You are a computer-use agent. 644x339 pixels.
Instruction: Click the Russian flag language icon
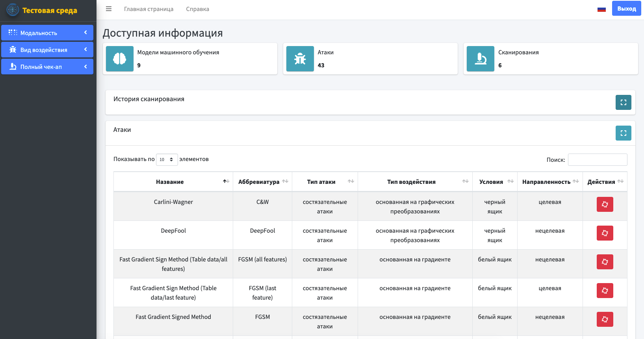(x=601, y=9)
